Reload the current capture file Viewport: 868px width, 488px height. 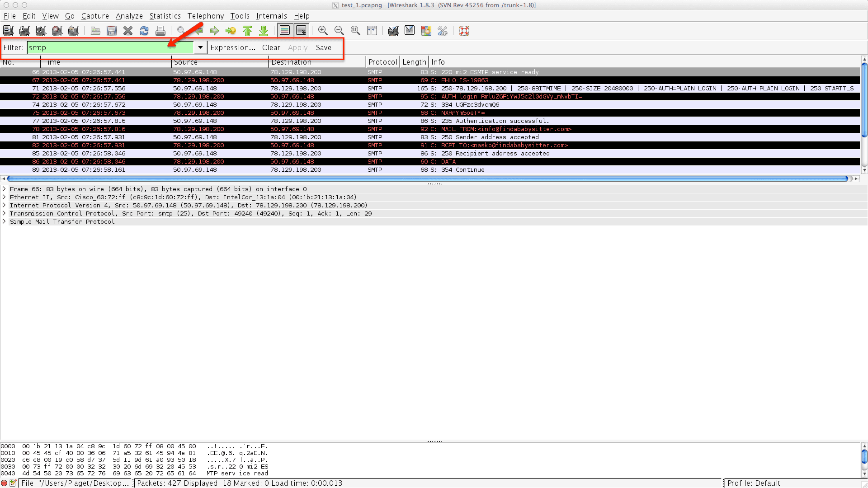[x=144, y=31]
